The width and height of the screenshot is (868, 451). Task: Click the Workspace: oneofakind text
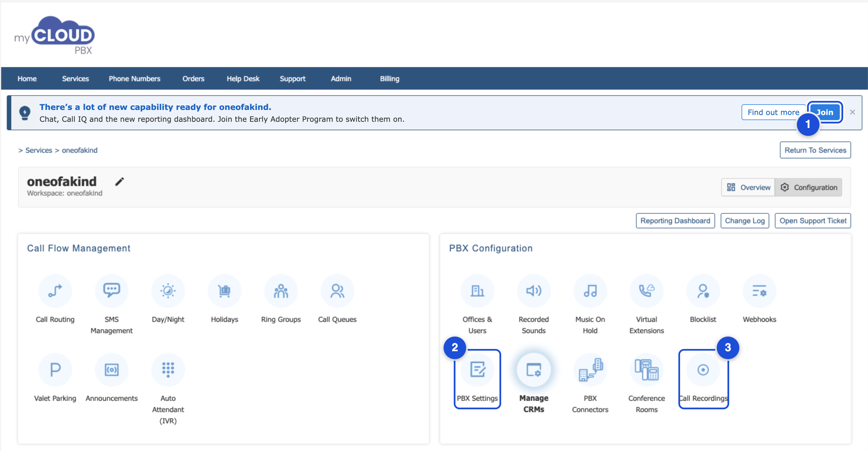click(65, 193)
